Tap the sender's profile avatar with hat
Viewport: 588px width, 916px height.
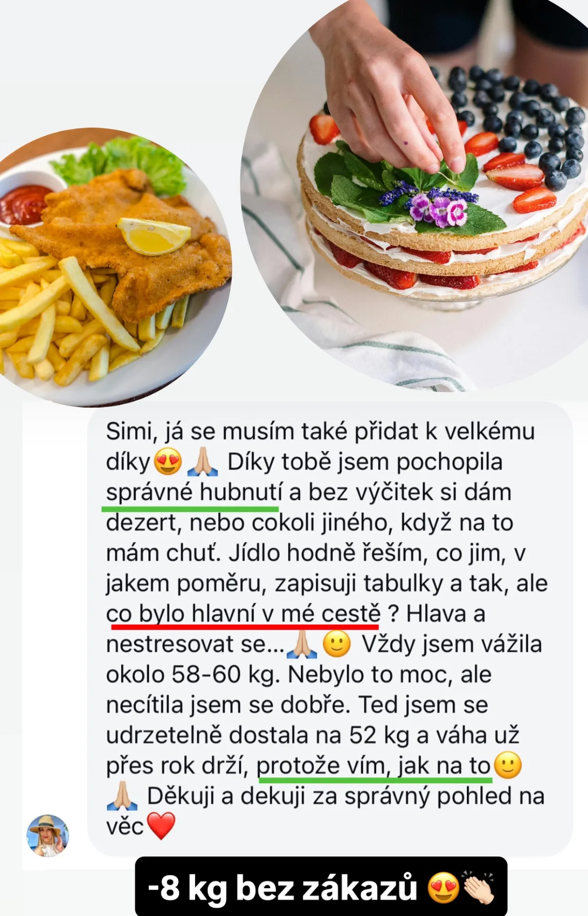48,836
